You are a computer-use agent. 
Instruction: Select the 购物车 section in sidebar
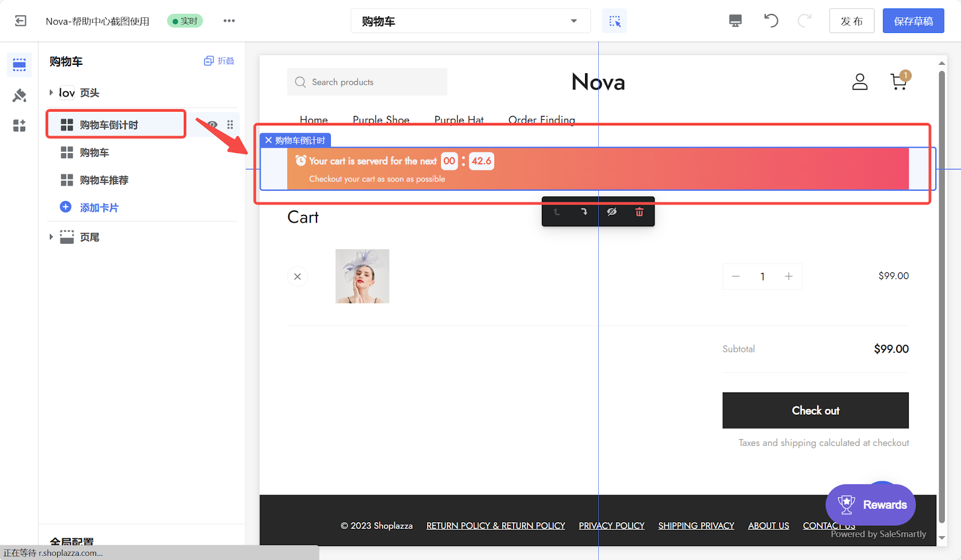[94, 152]
